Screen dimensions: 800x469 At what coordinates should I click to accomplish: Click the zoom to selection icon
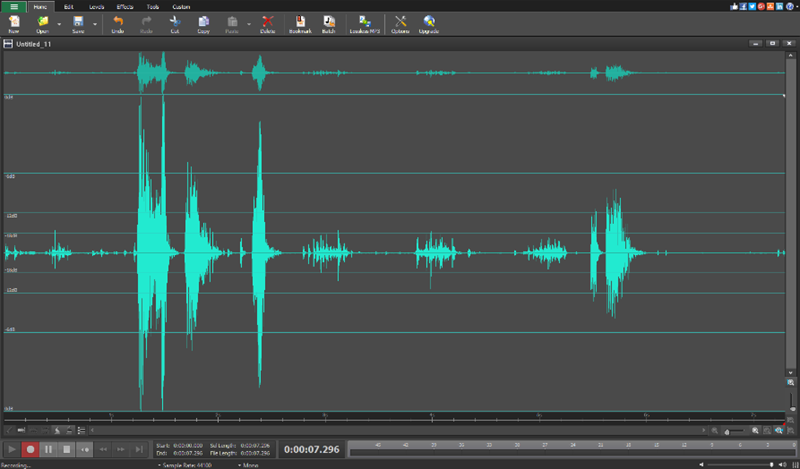(767, 431)
